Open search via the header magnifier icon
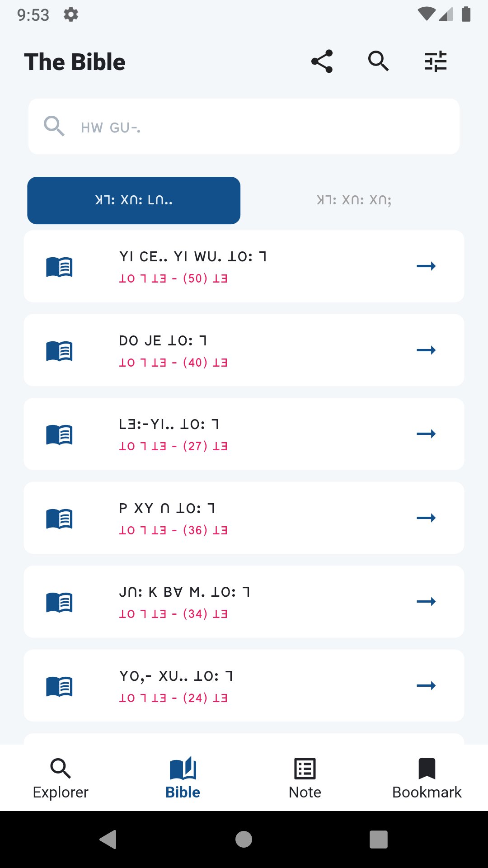The width and height of the screenshot is (488, 868). click(x=378, y=61)
